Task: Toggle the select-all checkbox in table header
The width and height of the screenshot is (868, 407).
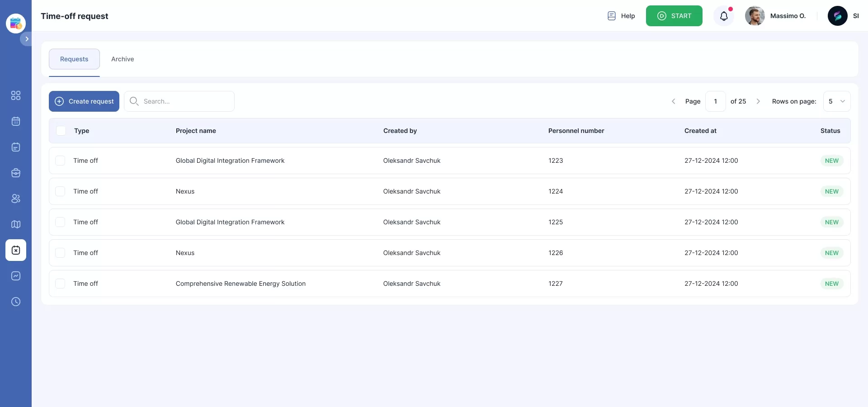Action: 61,131
